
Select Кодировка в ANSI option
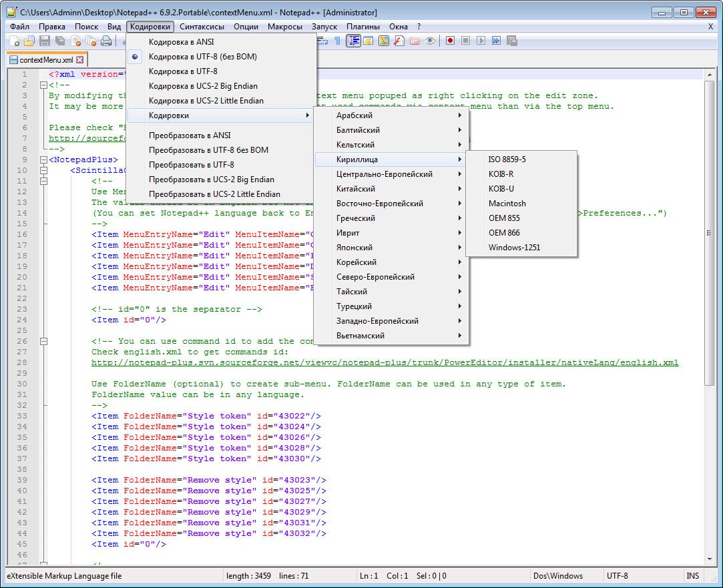181,42
